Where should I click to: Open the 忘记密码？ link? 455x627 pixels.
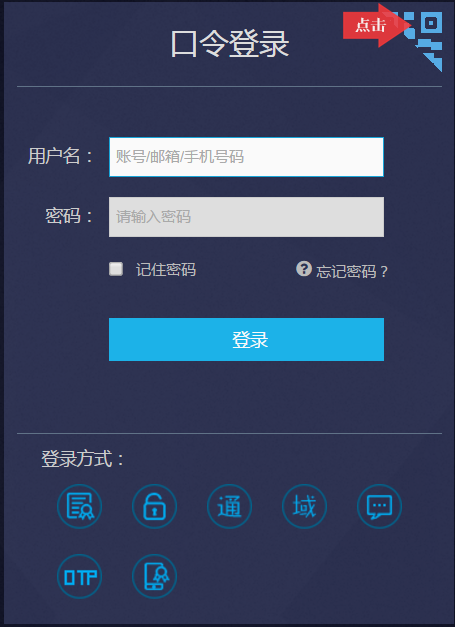(352, 272)
